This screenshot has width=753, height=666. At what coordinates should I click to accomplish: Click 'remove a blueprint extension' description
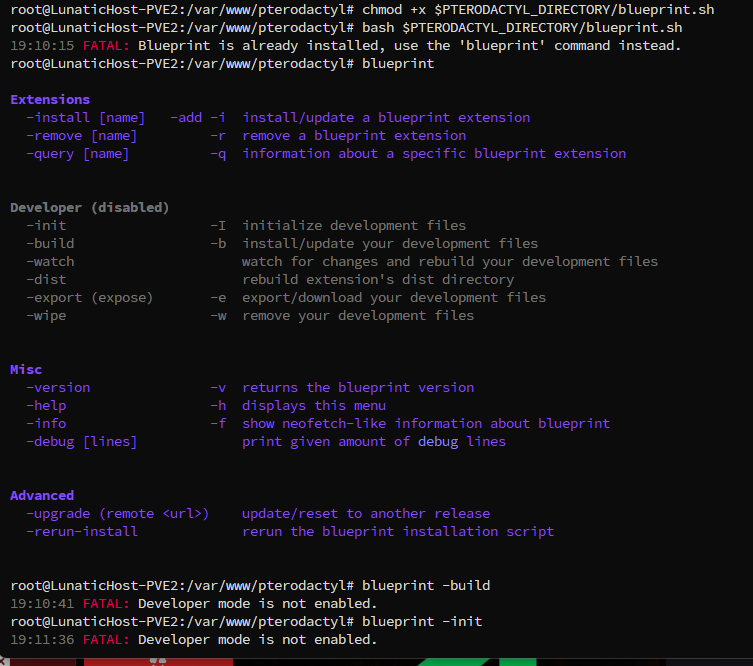(x=354, y=136)
